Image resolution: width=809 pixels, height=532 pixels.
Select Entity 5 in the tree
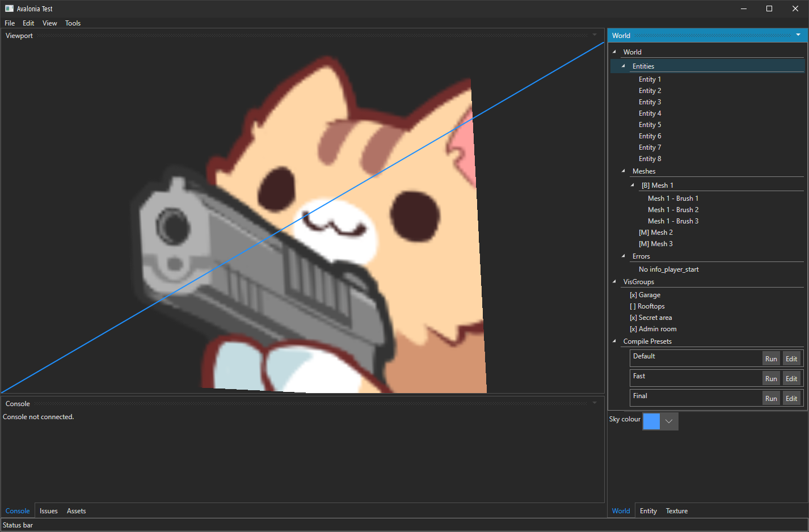[x=650, y=125]
